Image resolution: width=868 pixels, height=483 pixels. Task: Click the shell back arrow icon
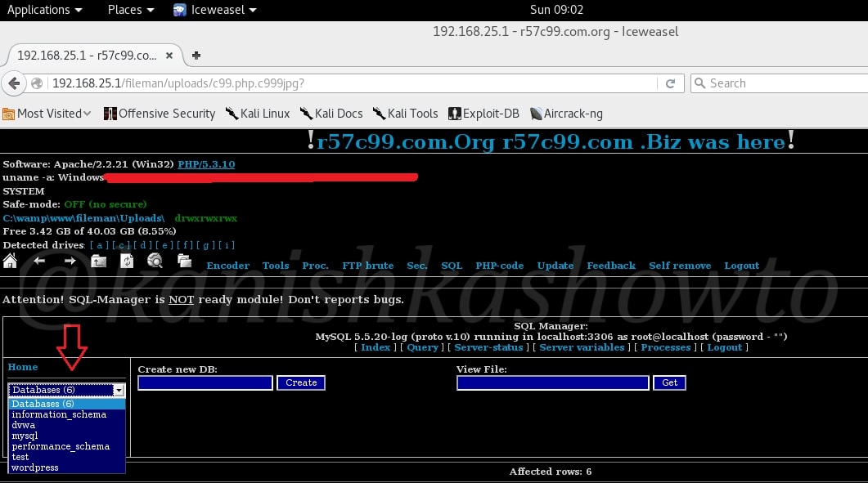coord(38,261)
